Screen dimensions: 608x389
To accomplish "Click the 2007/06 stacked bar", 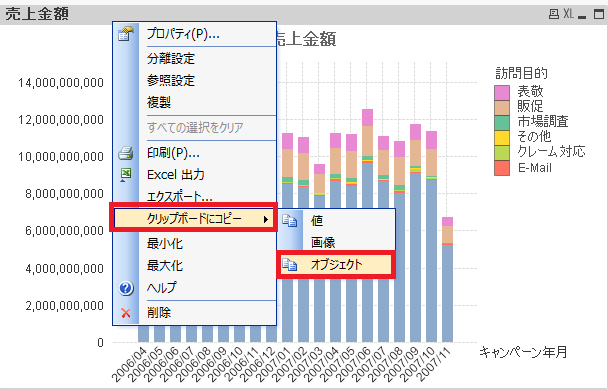I will point(367,226).
